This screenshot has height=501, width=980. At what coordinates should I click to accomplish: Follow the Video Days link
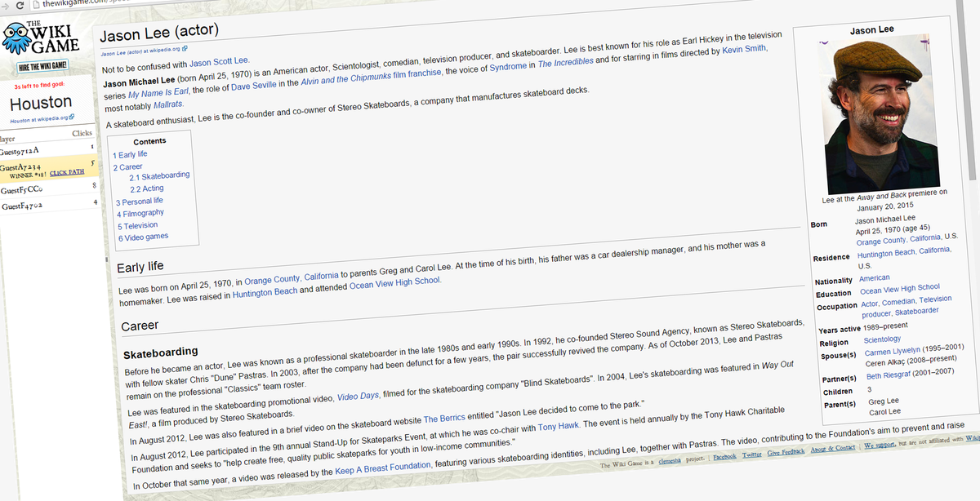[x=358, y=396]
